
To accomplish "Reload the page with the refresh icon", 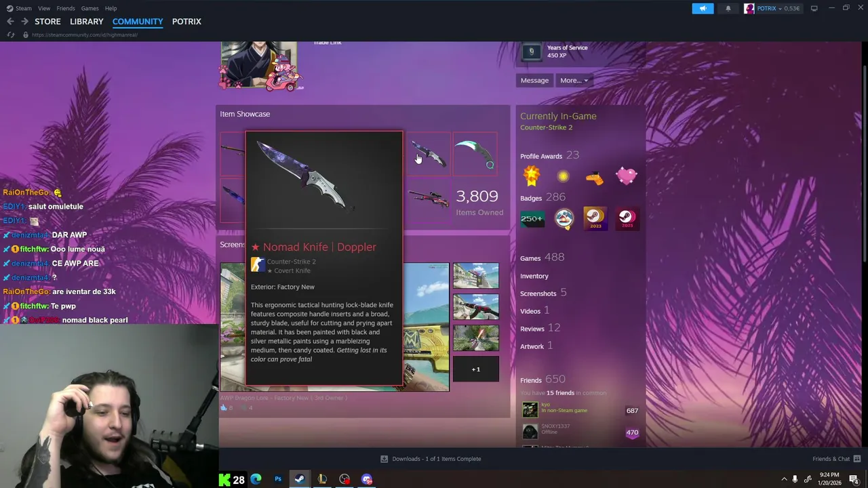I will click(x=11, y=35).
